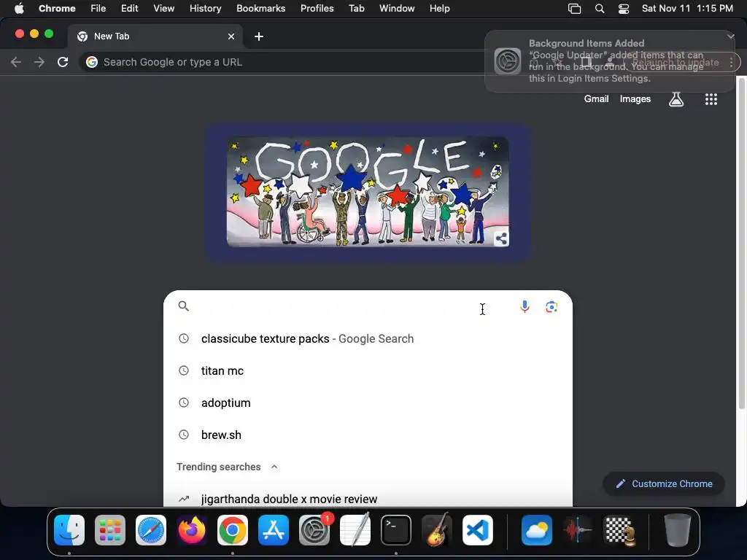Open Gmail link
Viewport: 747px width, 560px height.
[596, 99]
